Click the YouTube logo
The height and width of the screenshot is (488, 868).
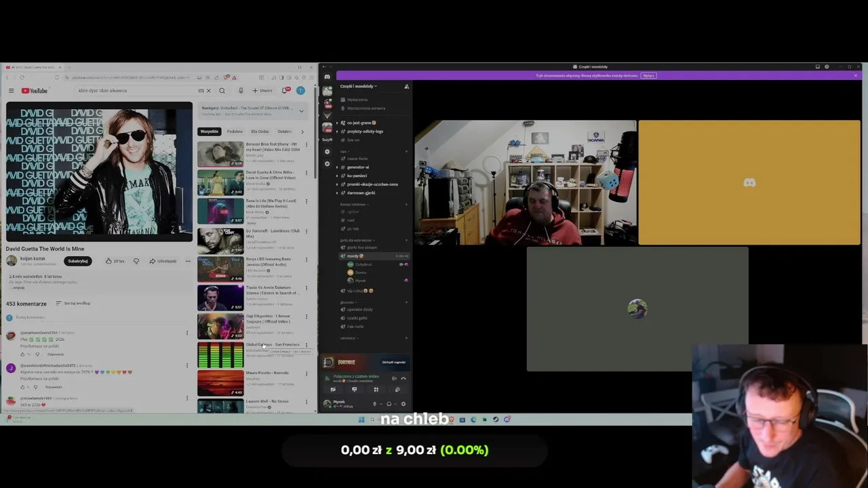(34, 91)
